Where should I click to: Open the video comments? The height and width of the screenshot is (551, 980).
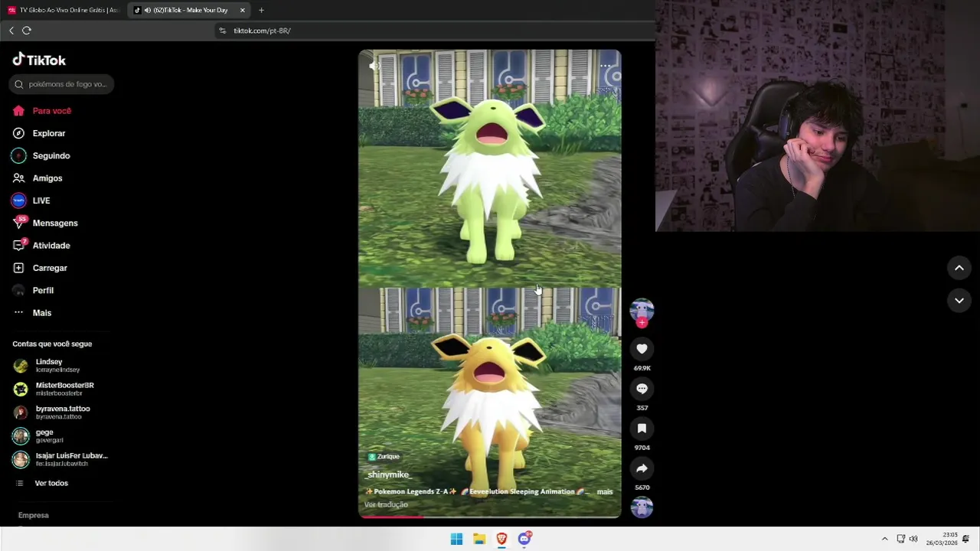(x=642, y=389)
